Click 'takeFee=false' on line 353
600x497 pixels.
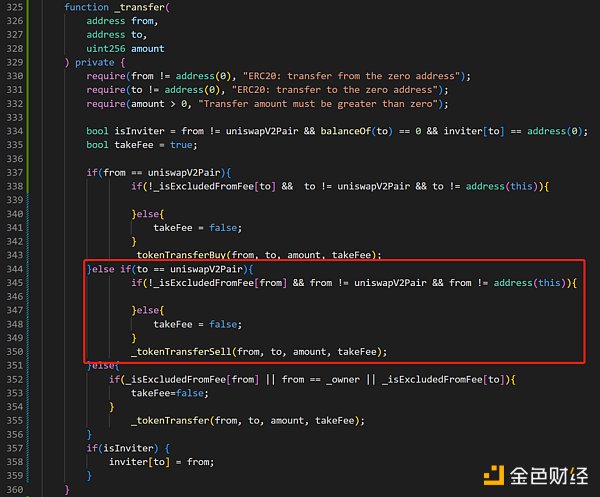click(x=170, y=393)
